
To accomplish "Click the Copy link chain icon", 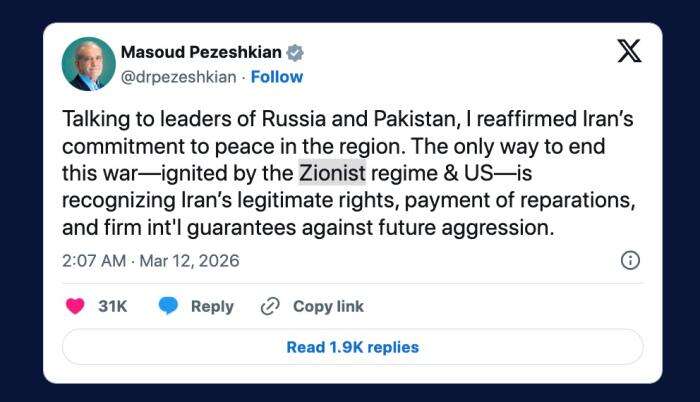I will pyautogui.click(x=270, y=307).
